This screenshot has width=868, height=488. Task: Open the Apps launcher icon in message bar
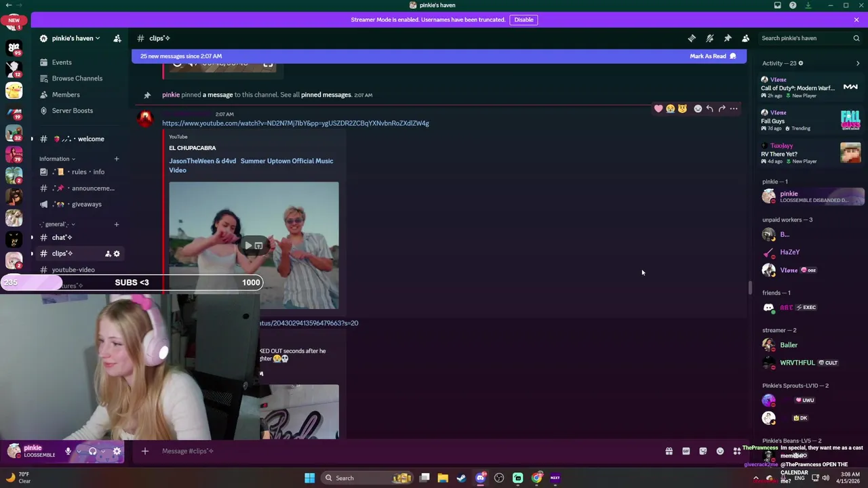pos(736,451)
